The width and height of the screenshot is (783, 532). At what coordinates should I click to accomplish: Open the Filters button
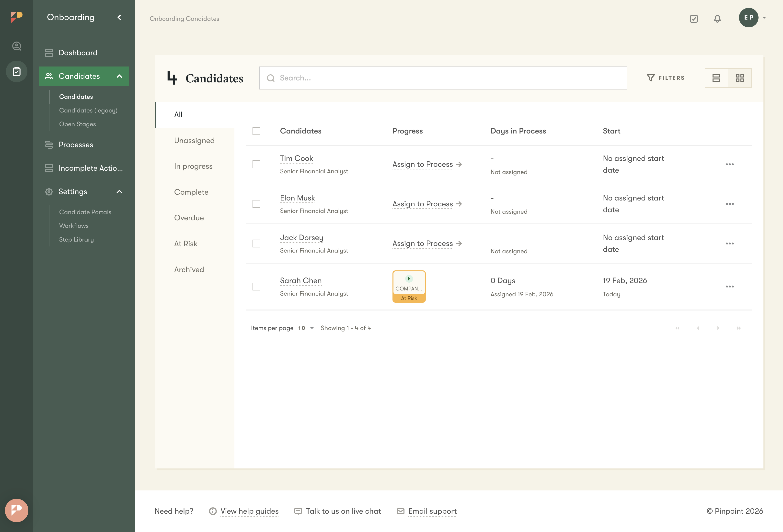(665, 78)
